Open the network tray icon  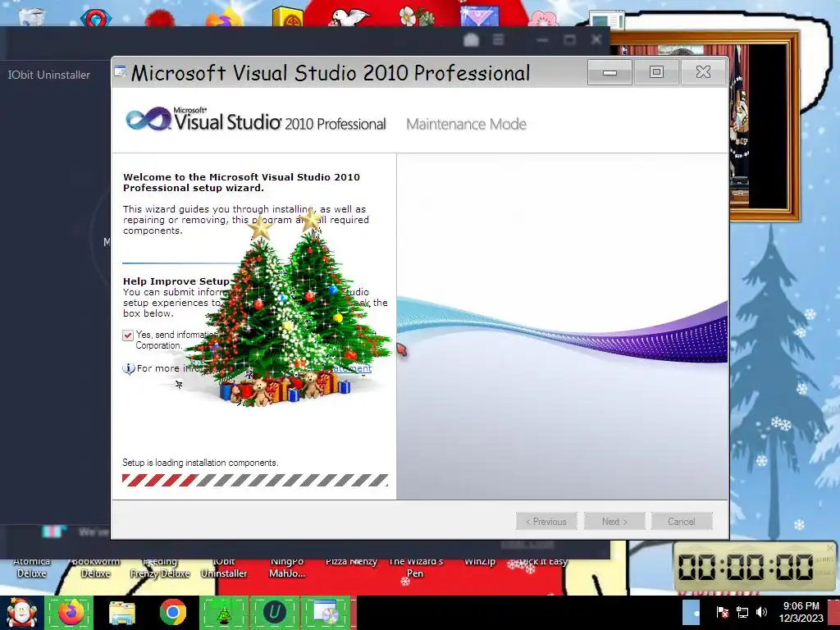tap(742, 612)
